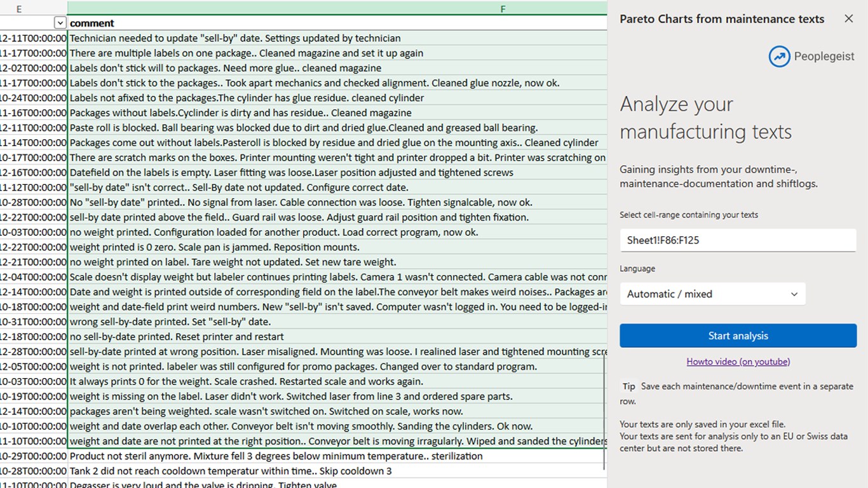This screenshot has height=488, width=868.
Task: Select cell 'packages aren't being weighted'
Action: click(x=337, y=412)
